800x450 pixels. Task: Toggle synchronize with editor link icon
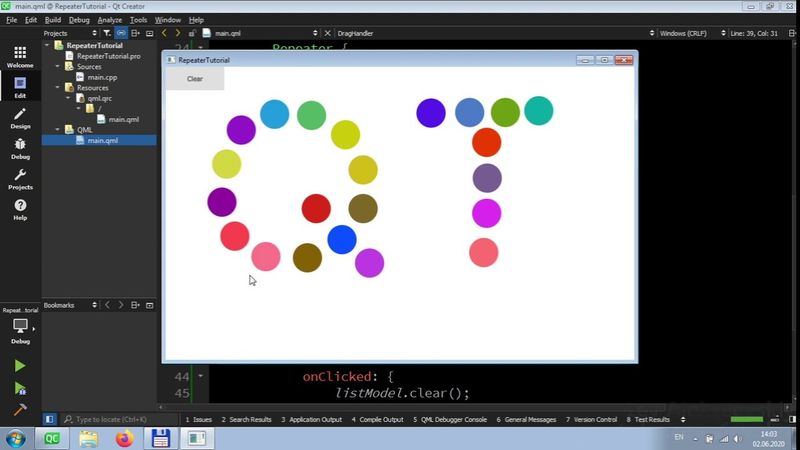(x=121, y=33)
